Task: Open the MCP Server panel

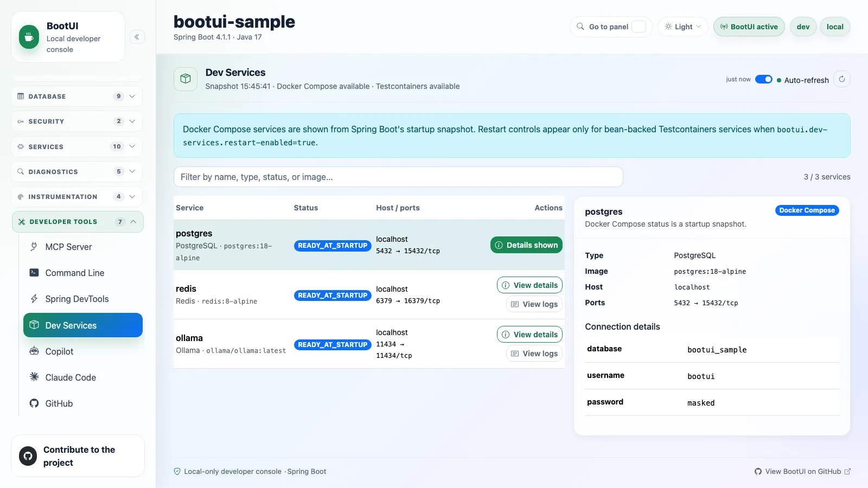Action: click(x=82, y=247)
